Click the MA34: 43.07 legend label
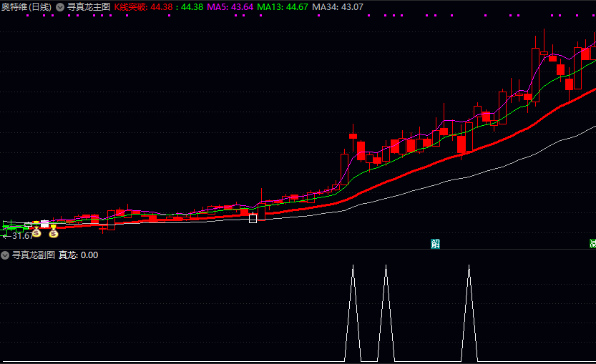This screenshot has height=364, width=596. (338, 7)
